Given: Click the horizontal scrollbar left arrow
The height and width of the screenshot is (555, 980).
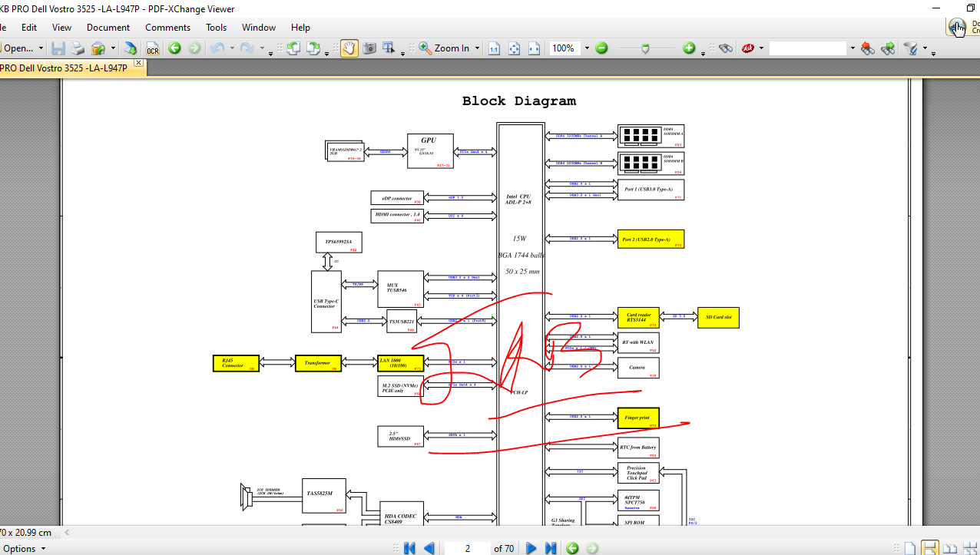Looking at the screenshot, I should click(x=67, y=532).
